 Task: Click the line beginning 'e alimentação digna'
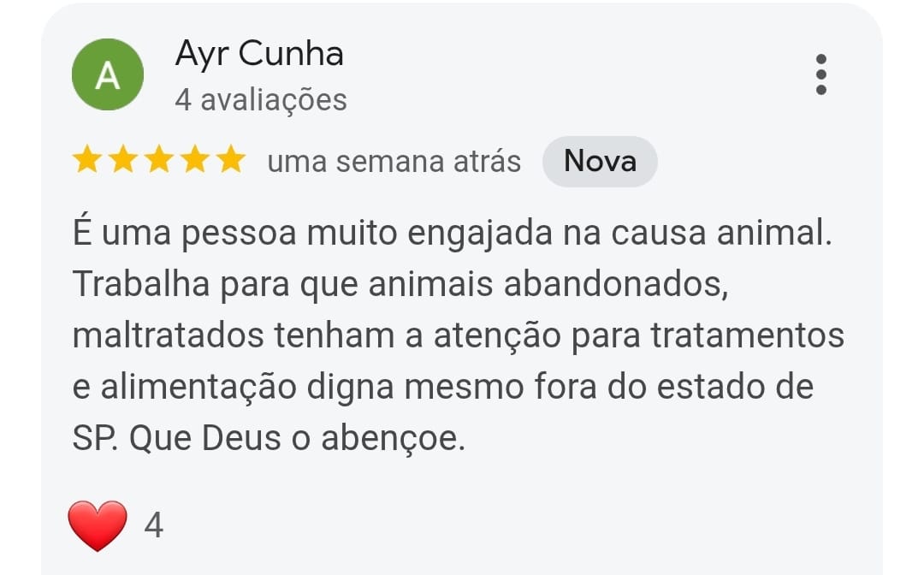coord(442,386)
